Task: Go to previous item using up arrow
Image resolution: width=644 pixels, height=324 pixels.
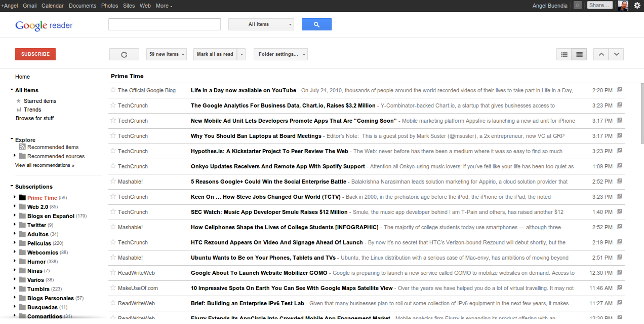Action: 601,54
